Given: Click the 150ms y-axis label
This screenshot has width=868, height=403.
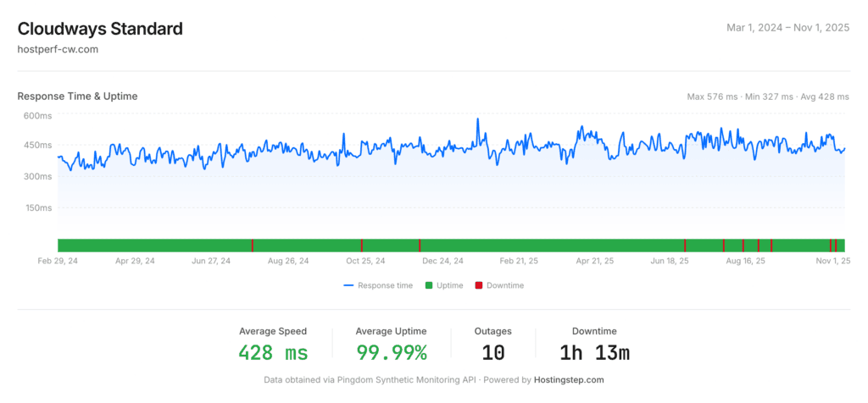Looking at the screenshot, I should (x=37, y=208).
